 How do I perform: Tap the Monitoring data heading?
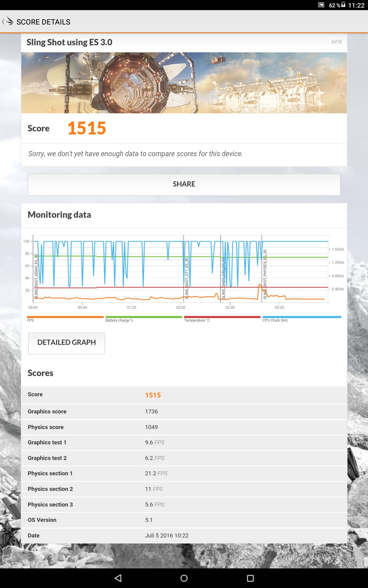click(x=59, y=215)
